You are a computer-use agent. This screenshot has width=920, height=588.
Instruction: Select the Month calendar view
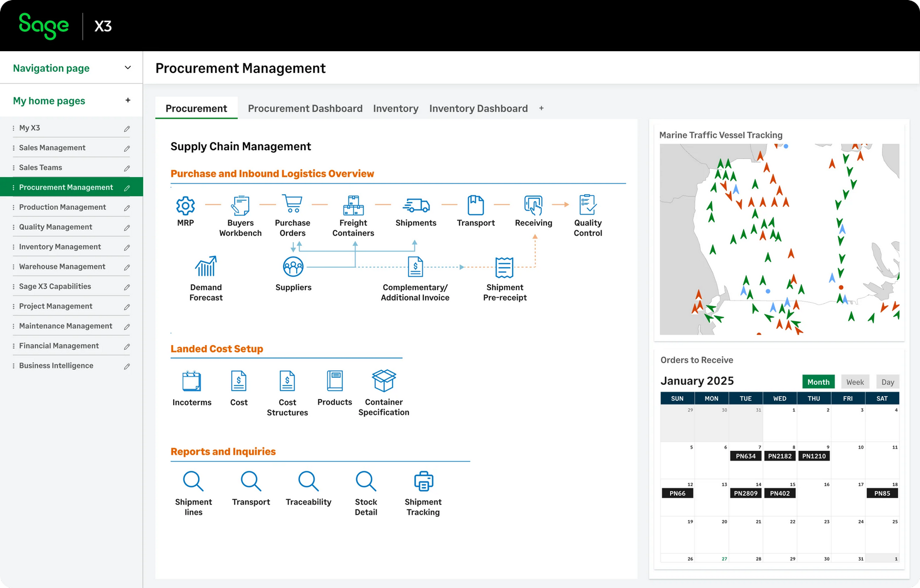(818, 382)
